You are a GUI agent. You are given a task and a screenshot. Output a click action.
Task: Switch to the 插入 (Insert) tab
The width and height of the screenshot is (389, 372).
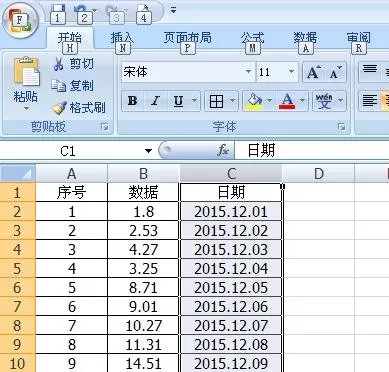122,38
